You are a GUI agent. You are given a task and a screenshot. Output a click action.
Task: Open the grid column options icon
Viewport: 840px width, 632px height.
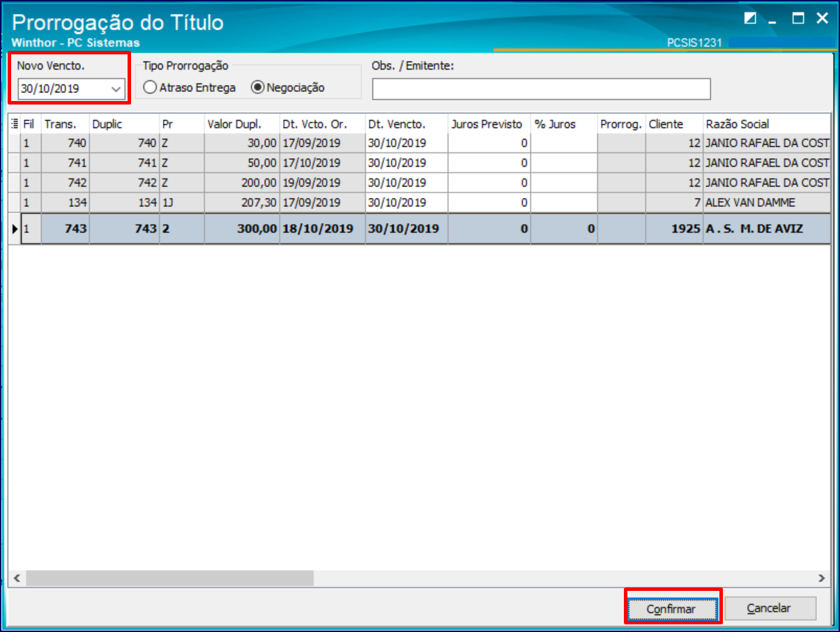(15, 124)
